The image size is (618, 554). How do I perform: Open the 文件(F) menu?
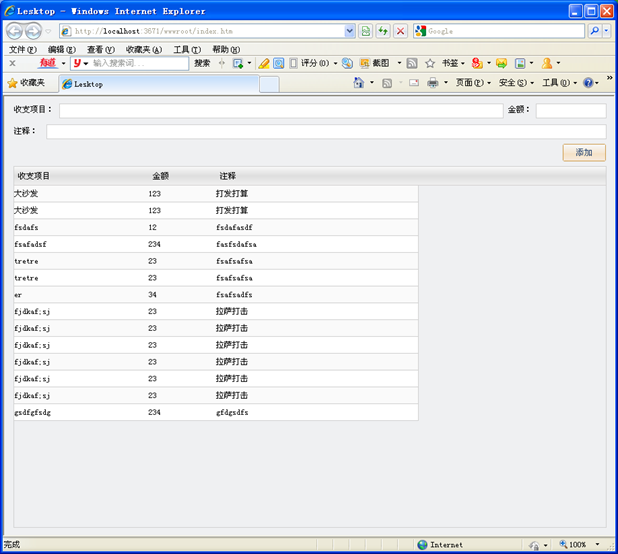[x=23, y=50]
